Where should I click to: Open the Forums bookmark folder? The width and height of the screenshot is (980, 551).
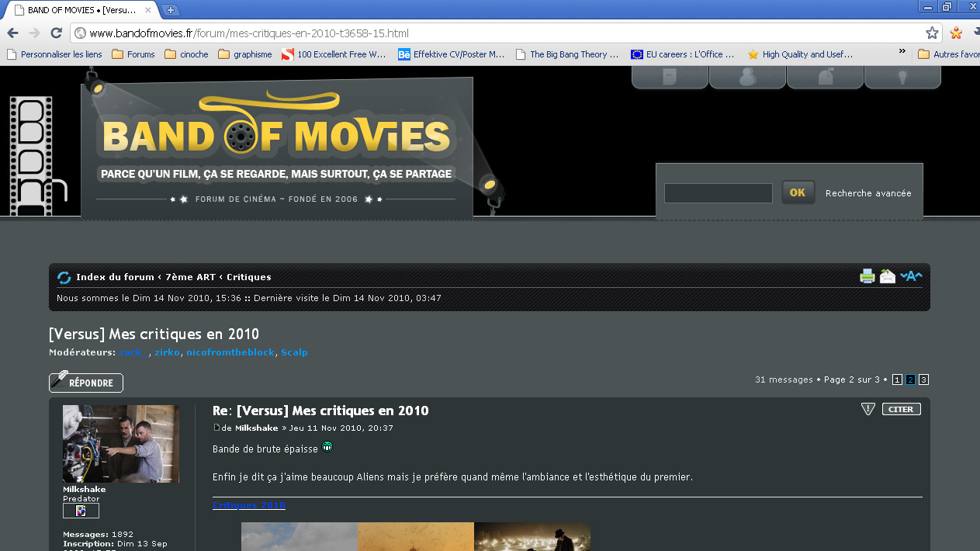point(133,54)
